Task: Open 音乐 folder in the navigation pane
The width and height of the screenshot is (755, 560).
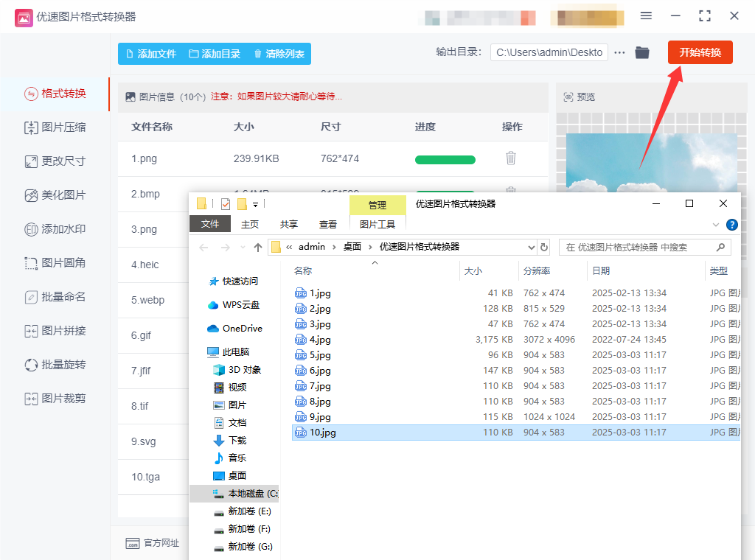Action: click(x=230, y=458)
